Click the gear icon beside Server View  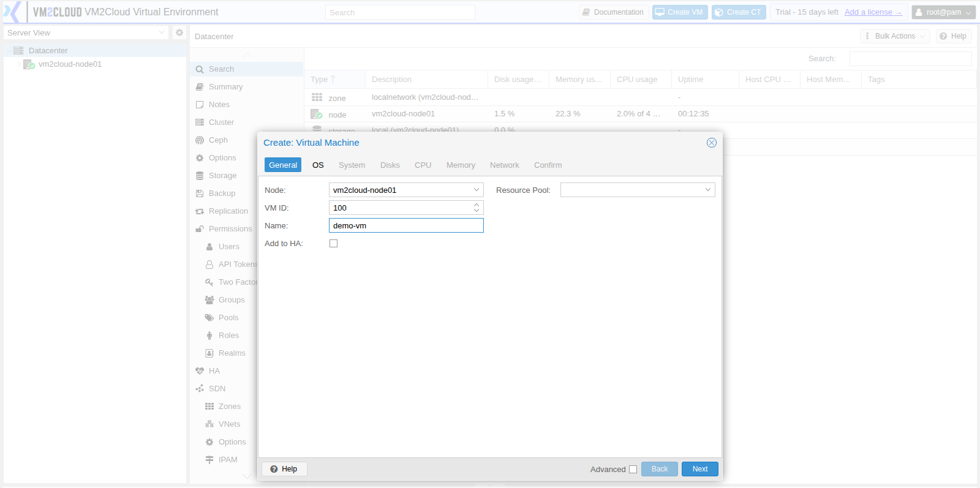coord(179,32)
